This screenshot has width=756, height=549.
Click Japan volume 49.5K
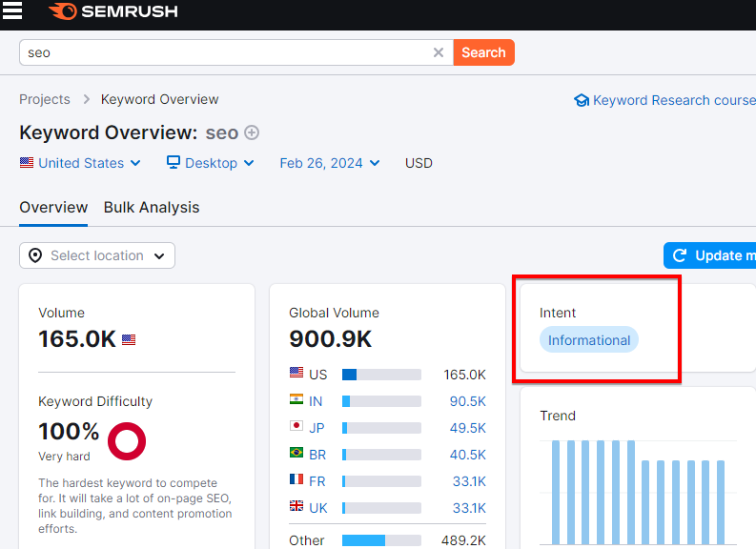pos(468,428)
